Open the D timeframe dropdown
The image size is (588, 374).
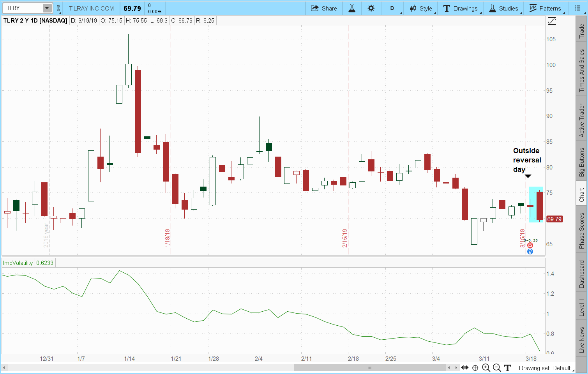392,8
